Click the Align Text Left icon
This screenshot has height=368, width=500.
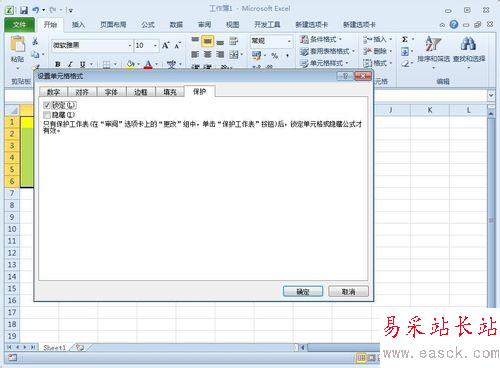pos(195,54)
